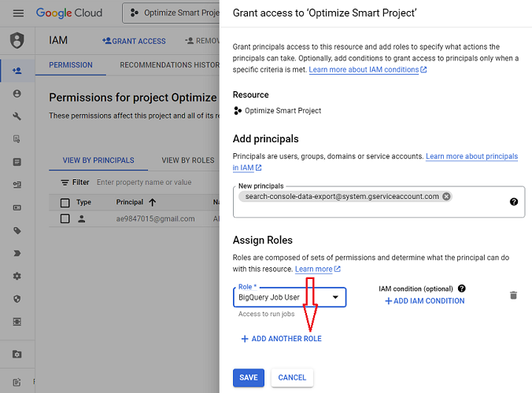
Task: Click the user type icon in the principal row
Action: point(81,219)
